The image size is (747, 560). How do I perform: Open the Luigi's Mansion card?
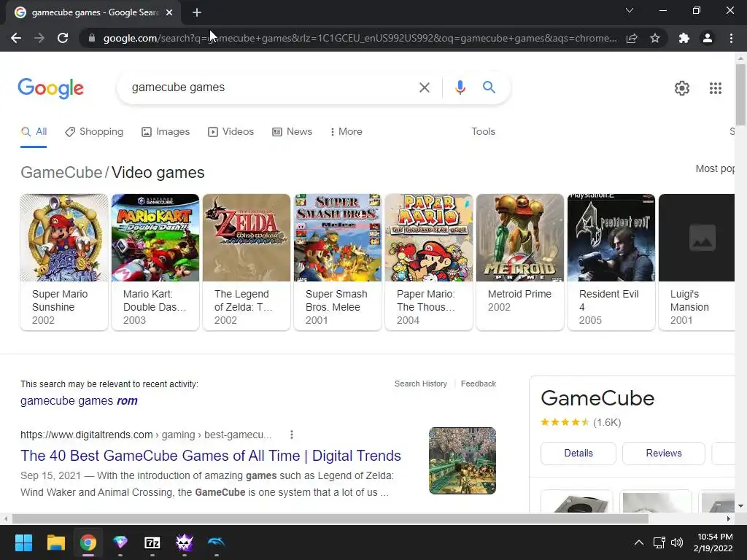697,262
